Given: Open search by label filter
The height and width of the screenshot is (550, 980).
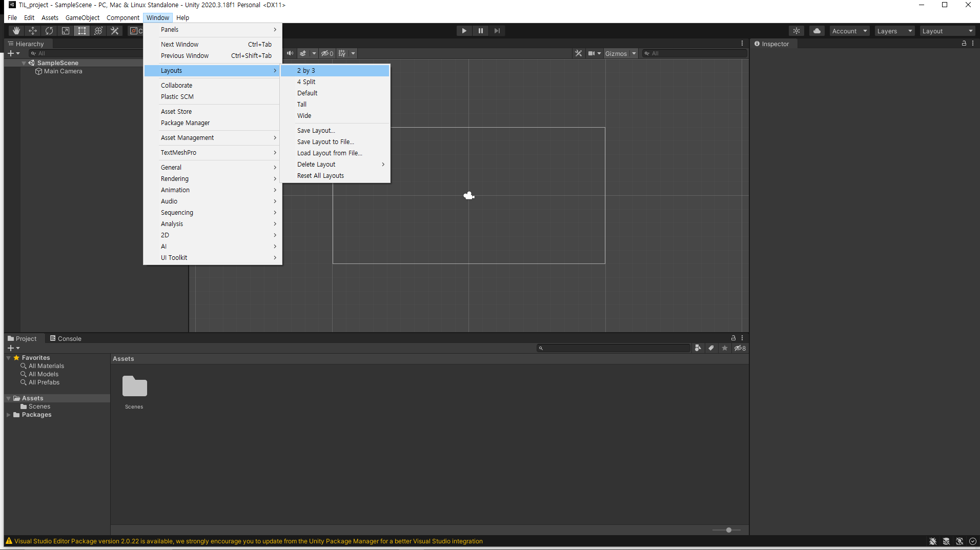Looking at the screenshot, I should (711, 348).
